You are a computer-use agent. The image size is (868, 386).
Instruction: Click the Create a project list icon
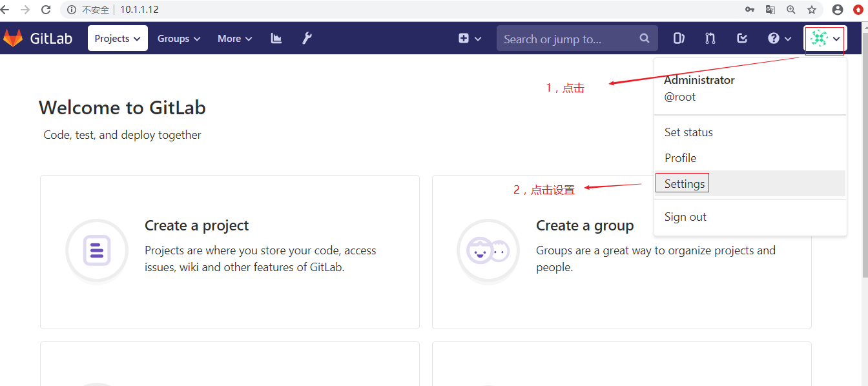[x=97, y=250]
